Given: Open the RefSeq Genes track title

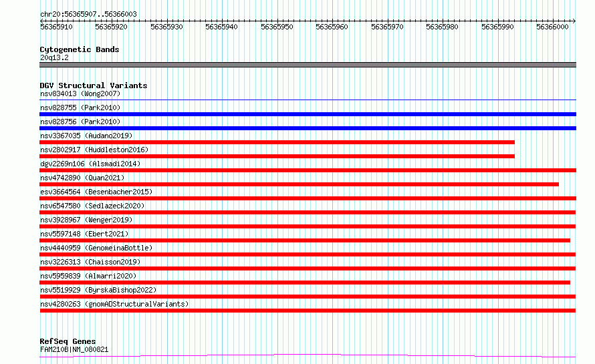Looking at the screenshot, I should tap(68, 342).
